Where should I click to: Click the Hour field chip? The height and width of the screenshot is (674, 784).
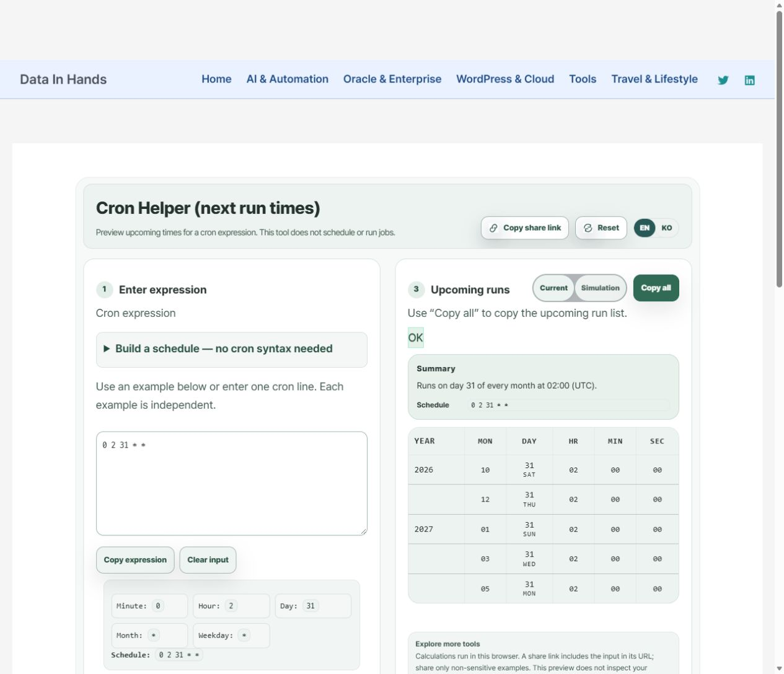pos(231,606)
